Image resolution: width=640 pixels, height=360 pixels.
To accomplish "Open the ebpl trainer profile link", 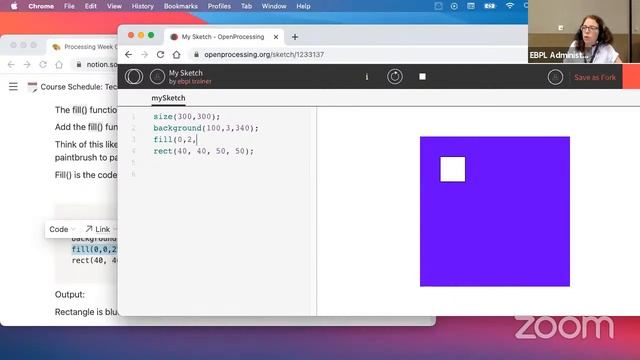I will pos(194,82).
